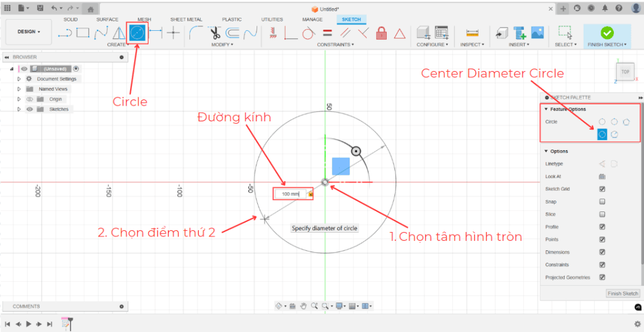Select the Trim scissors tool
This screenshot has height=332, width=644.
214,33
